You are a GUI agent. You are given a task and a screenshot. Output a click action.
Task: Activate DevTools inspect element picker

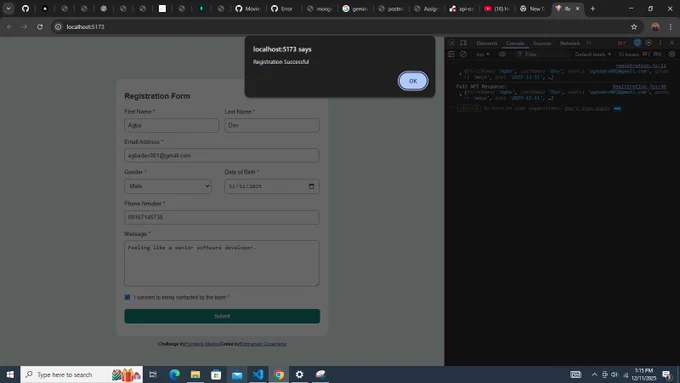pyautogui.click(x=451, y=43)
